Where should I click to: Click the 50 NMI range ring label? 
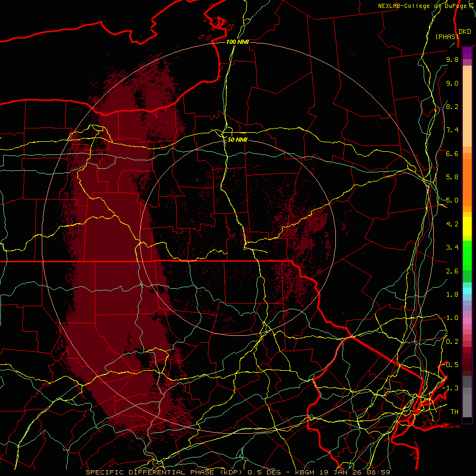[x=237, y=140]
